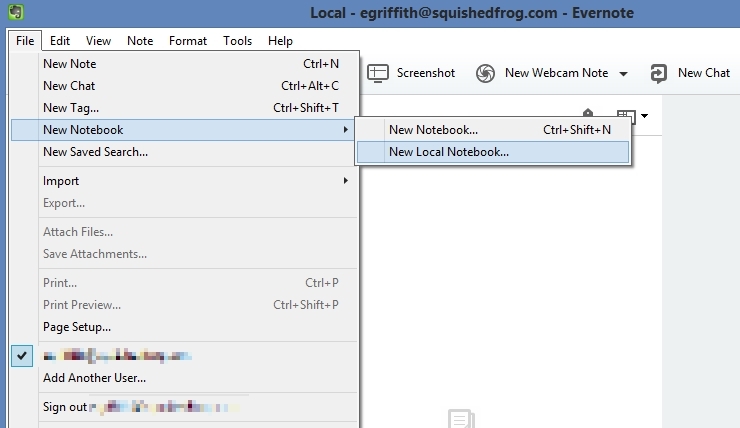Open the note list view options icon
The height and width of the screenshot is (428, 740).
(x=626, y=116)
